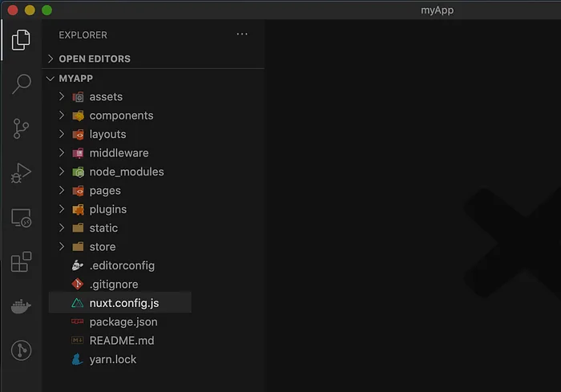This screenshot has height=392, width=561.
Task: Close the window with red button
Action: click(13, 10)
